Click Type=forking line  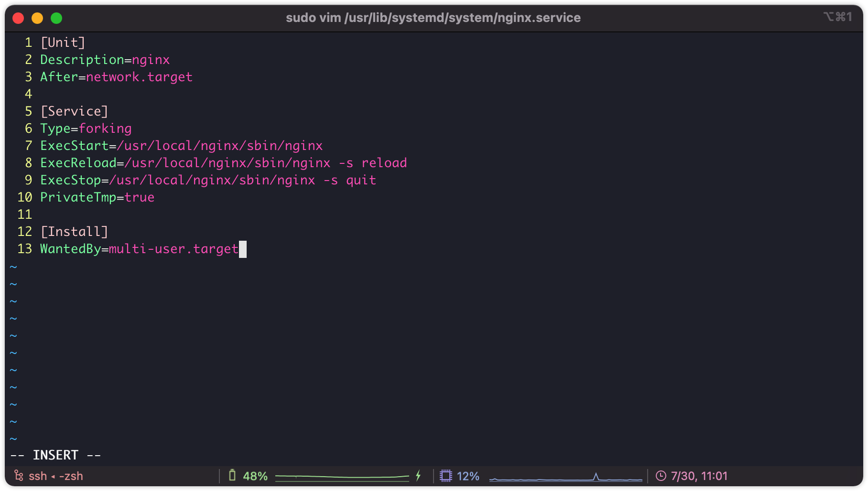pos(86,128)
